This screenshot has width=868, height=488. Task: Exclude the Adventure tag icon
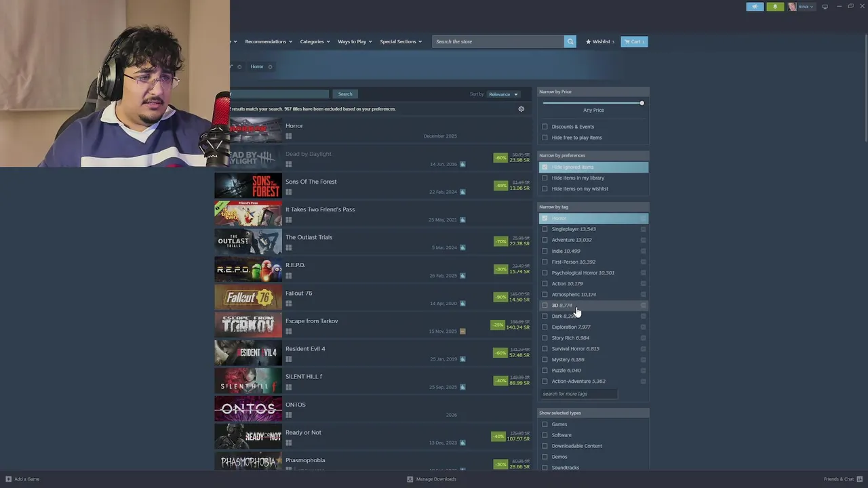click(643, 240)
